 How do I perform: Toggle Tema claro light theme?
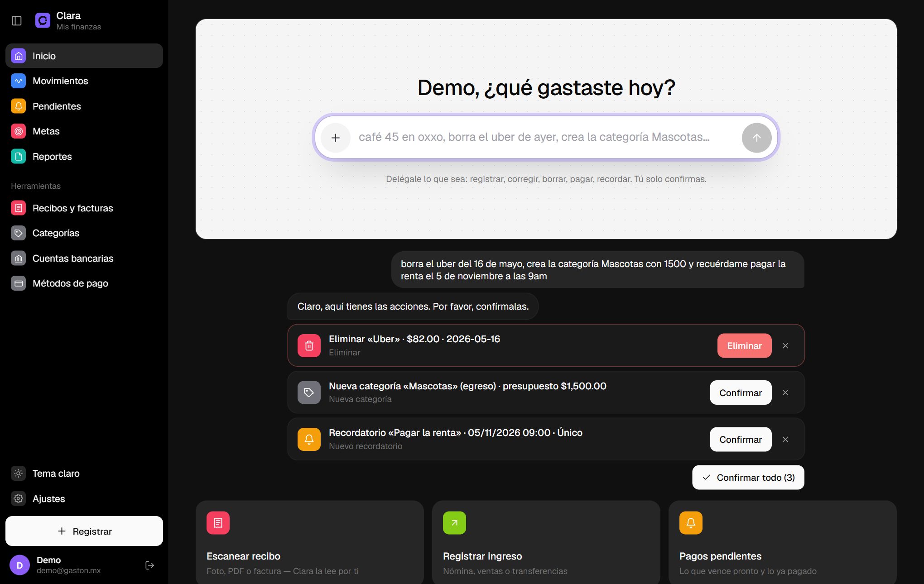point(84,474)
